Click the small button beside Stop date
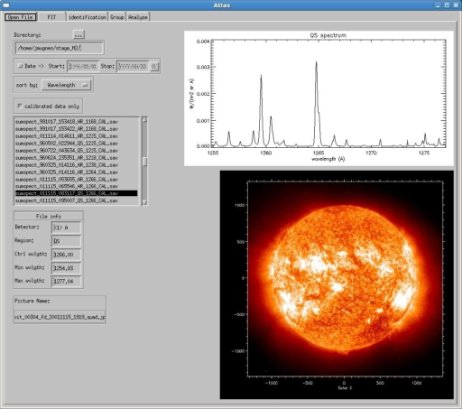The width and height of the screenshot is (462, 409). pyautogui.click(x=154, y=66)
